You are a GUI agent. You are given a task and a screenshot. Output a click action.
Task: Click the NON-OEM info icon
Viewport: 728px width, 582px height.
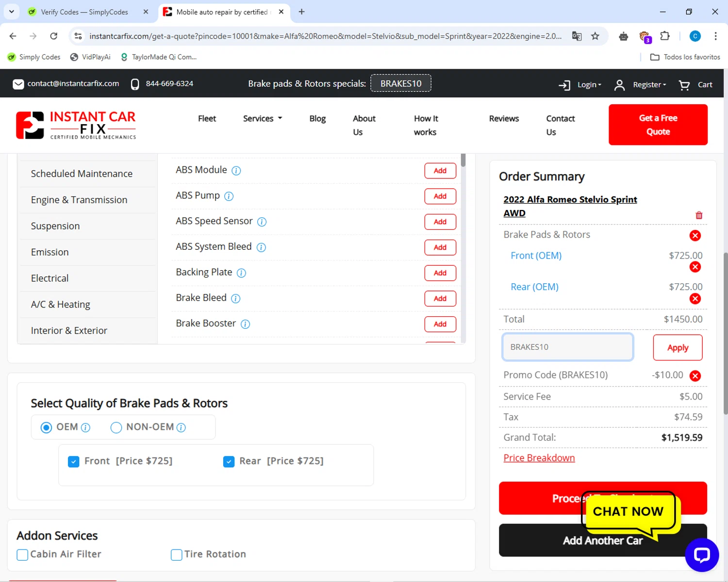(181, 428)
